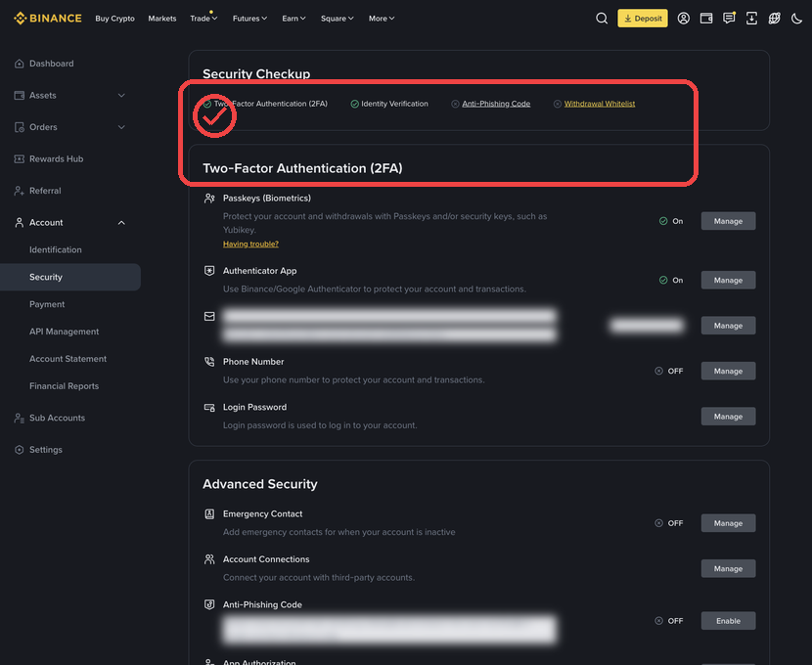This screenshot has height=665, width=812.
Task: Manage Account Connections
Action: (x=728, y=569)
